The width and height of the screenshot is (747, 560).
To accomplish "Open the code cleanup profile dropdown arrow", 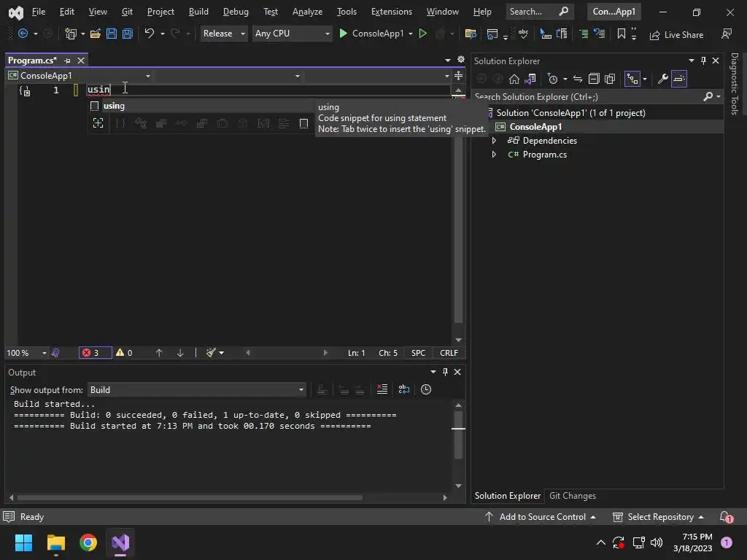I will (x=222, y=353).
